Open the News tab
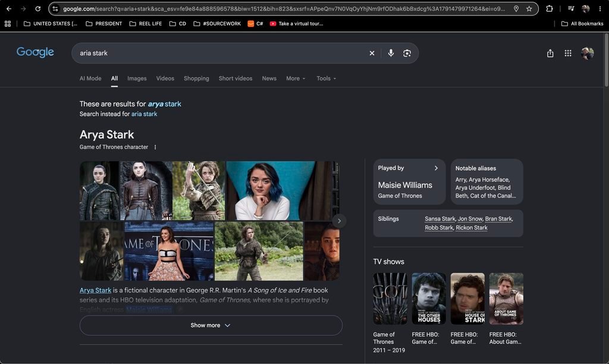 269,79
